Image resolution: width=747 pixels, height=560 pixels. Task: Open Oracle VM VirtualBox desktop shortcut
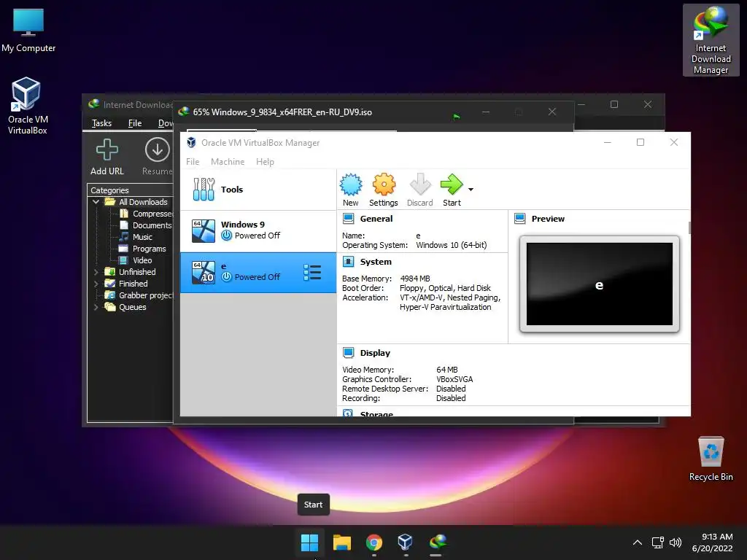[x=27, y=106]
